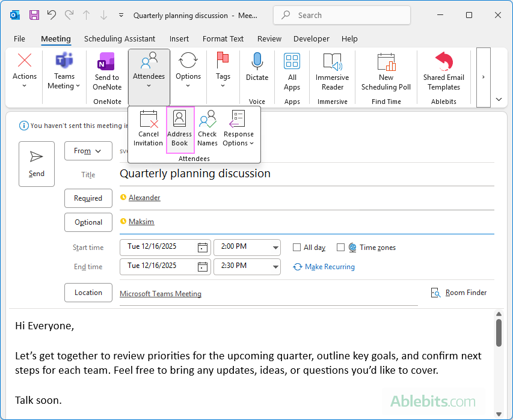Open Shared Email Templates by Ablebits
Image resolution: width=513 pixels, height=420 pixels.
[x=444, y=72]
